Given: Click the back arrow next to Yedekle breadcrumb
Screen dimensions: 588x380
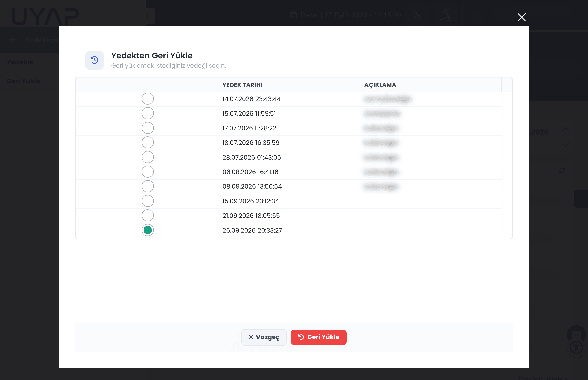Looking at the screenshot, I should [13, 40].
